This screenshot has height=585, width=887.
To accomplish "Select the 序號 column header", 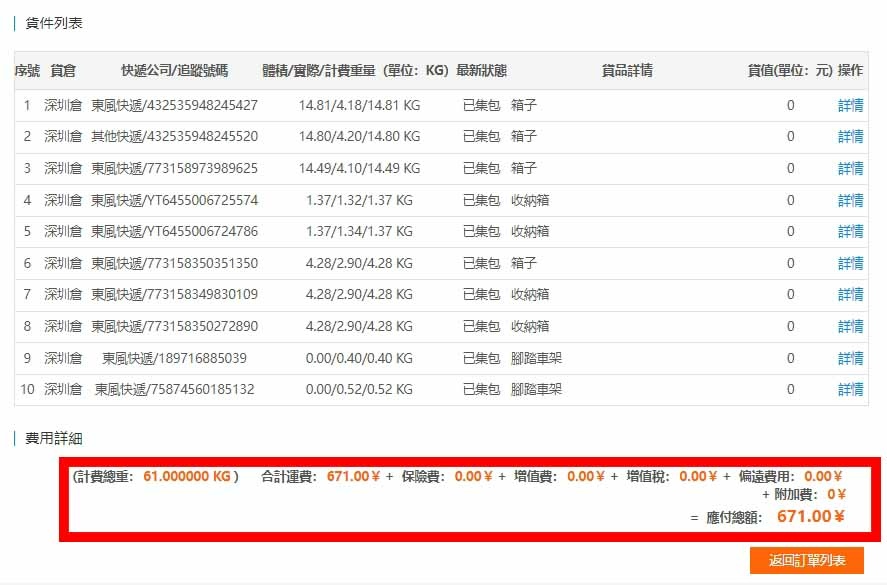I will pyautogui.click(x=27, y=71).
